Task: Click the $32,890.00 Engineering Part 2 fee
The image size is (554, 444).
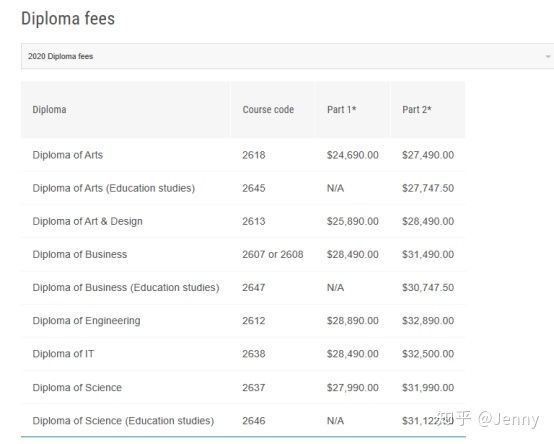Action: [428, 321]
